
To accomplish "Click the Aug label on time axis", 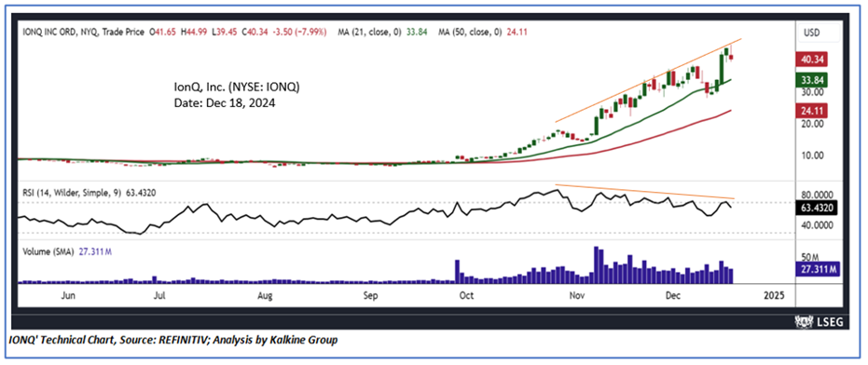I will point(266,296).
